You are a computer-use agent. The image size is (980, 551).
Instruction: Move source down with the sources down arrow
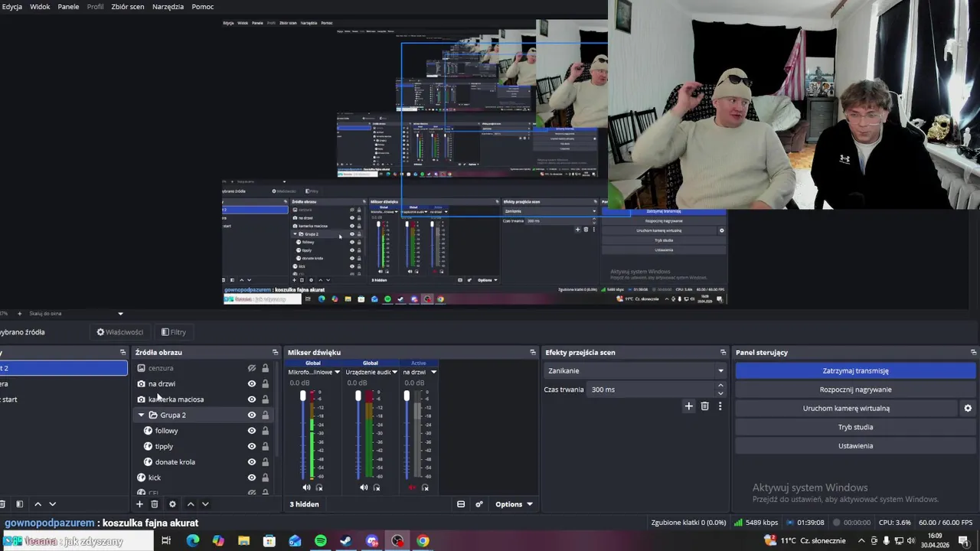pos(205,504)
